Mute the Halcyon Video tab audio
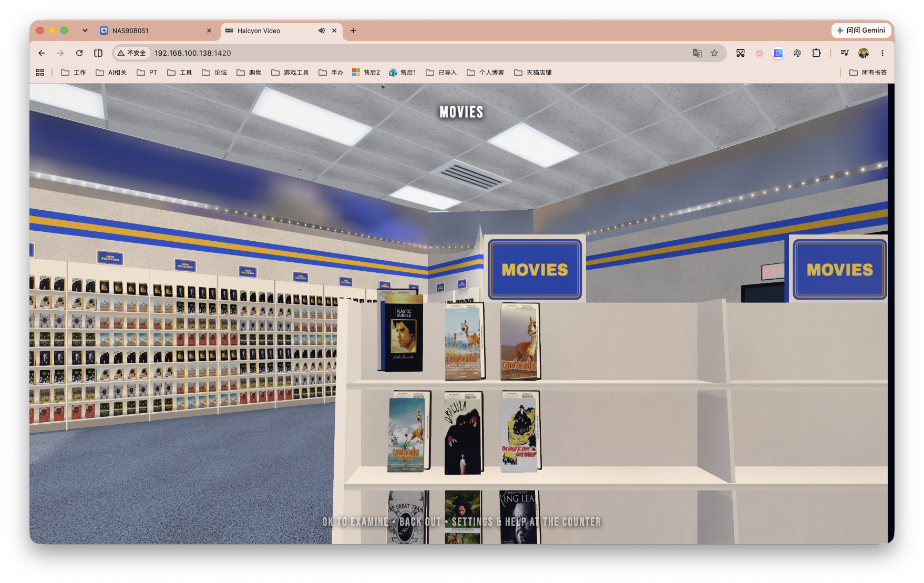This screenshot has width=924, height=583. (x=322, y=30)
